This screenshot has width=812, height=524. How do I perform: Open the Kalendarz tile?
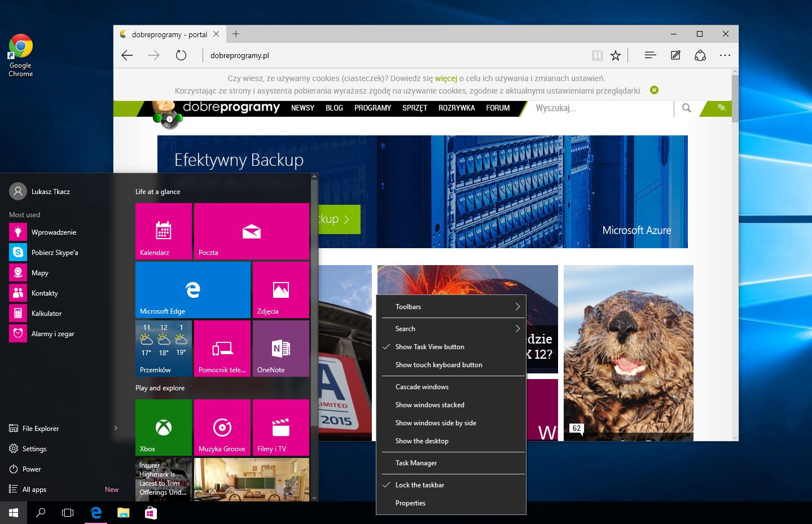coord(164,231)
